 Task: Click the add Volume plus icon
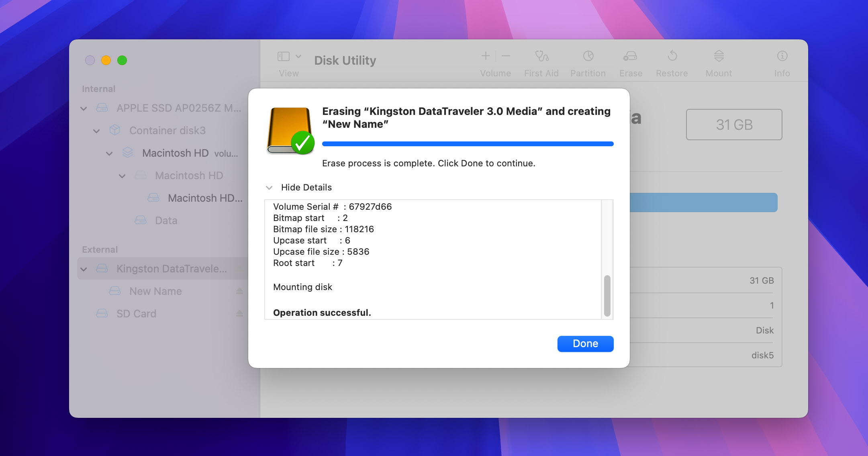coord(486,56)
